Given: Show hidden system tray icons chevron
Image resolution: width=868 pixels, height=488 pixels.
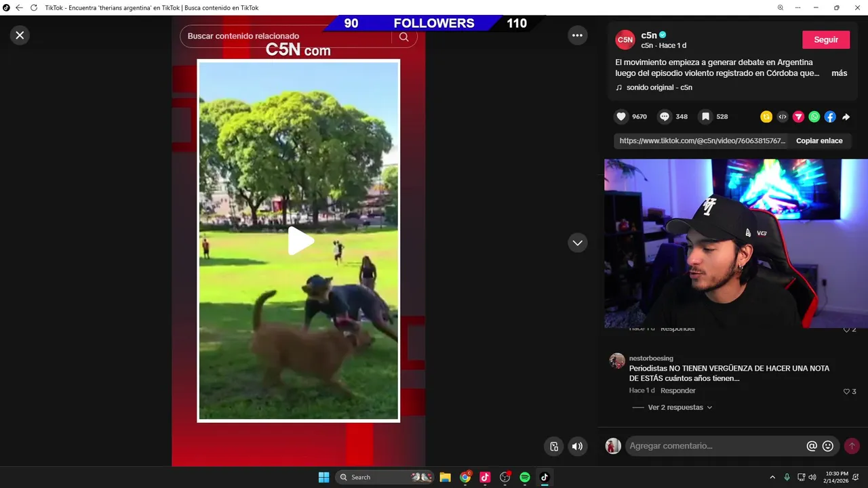Looking at the screenshot, I should (x=772, y=477).
